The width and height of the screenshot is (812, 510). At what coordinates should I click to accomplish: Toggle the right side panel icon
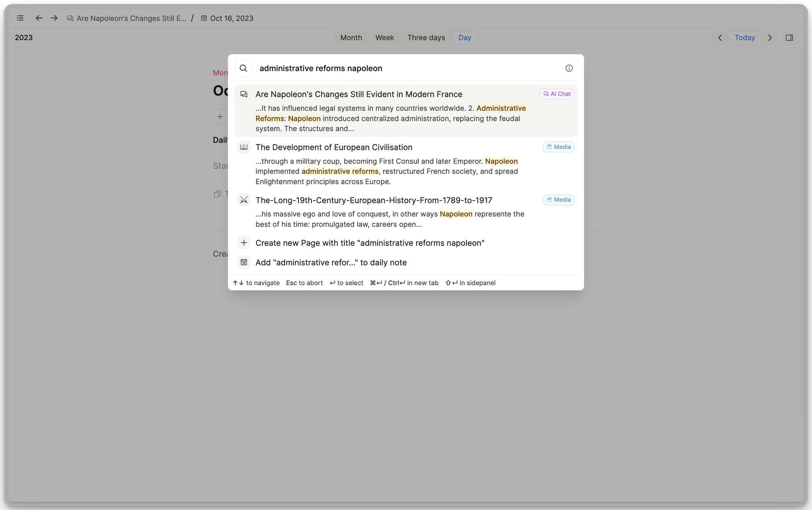[x=789, y=38]
